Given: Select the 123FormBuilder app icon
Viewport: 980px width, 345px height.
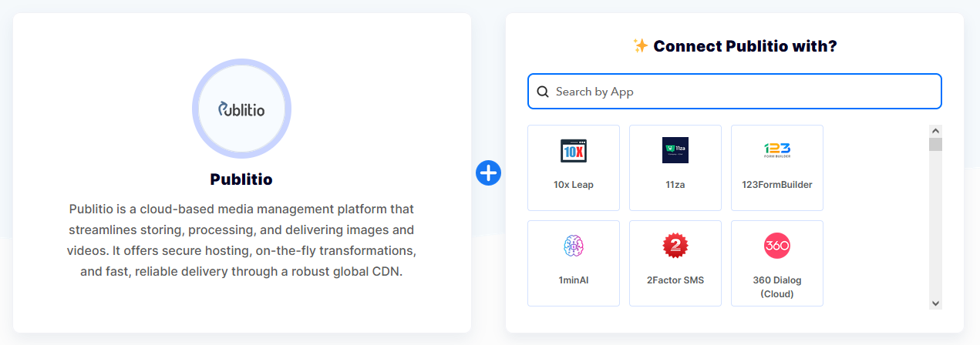Looking at the screenshot, I should click(777, 150).
